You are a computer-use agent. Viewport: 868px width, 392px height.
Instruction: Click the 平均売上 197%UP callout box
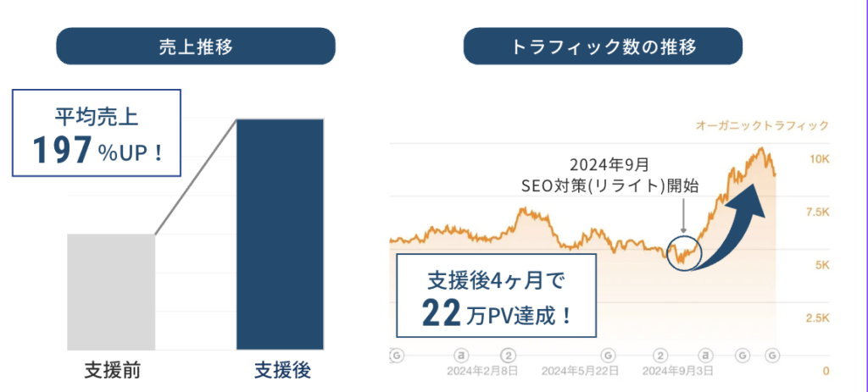96,132
